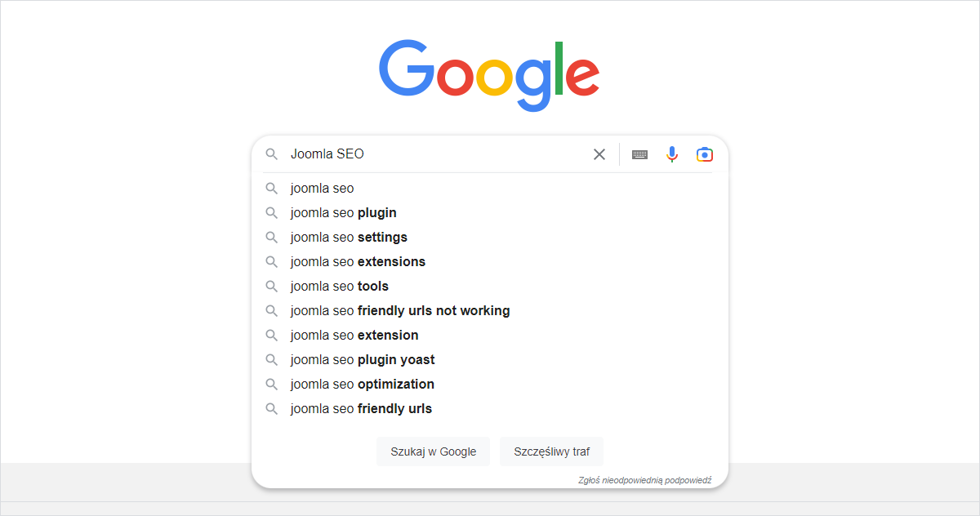This screenshot has width=980, height=516.
Task: Click the magnifier icon in the search bar
Action: pos(271,153)
